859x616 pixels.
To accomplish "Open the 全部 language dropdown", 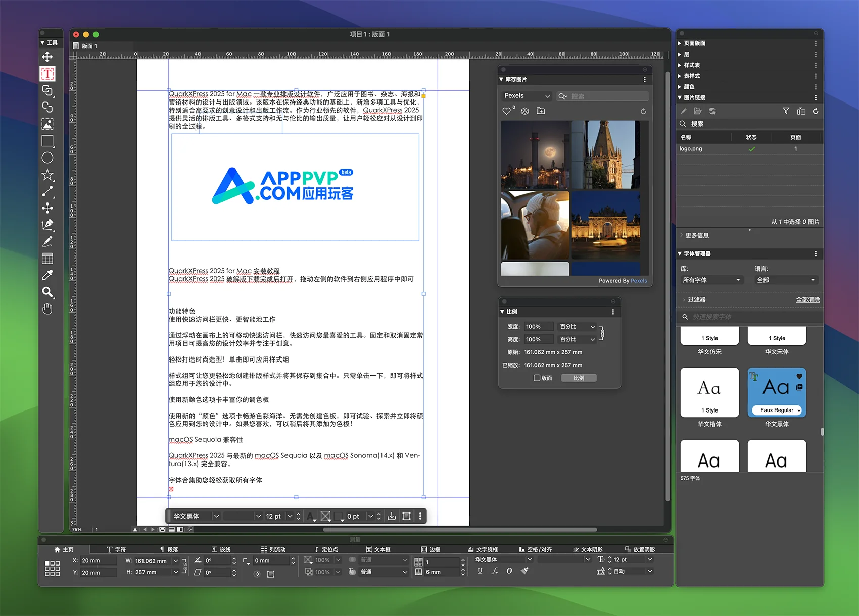I will (x=786, y=280).
